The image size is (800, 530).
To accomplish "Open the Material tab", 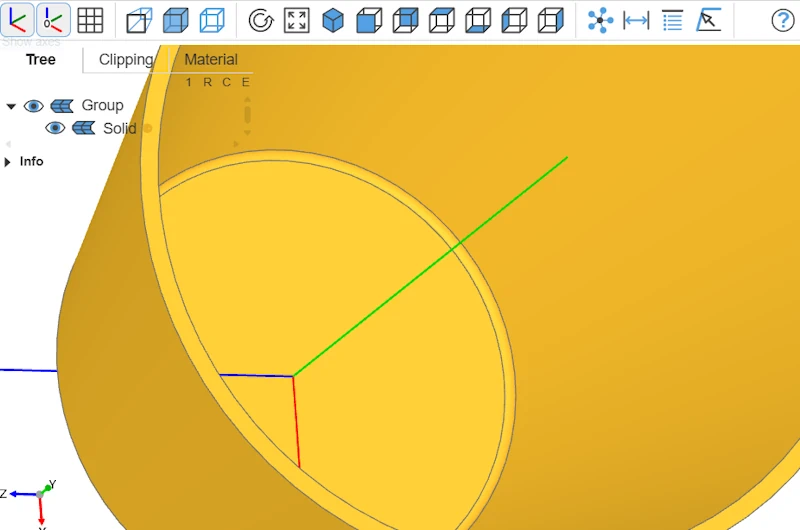I will click(211, 59).
